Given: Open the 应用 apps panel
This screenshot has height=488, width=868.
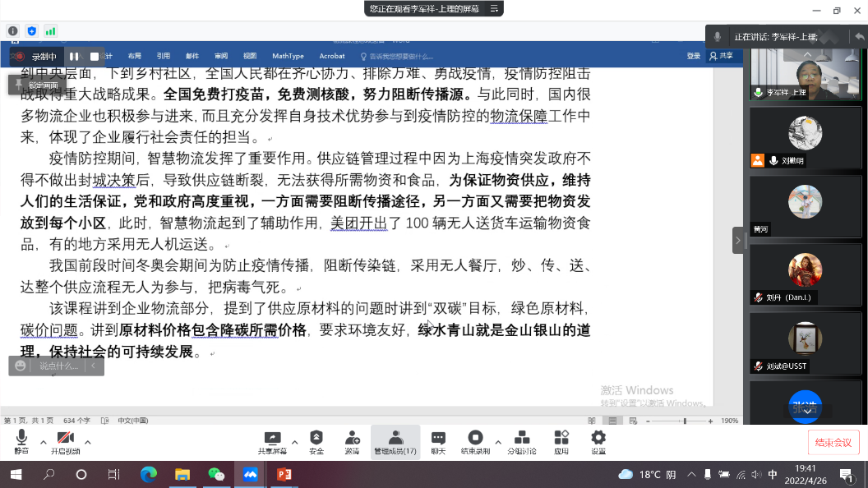Looking at the screenshot, I should [x=561, y=442].
